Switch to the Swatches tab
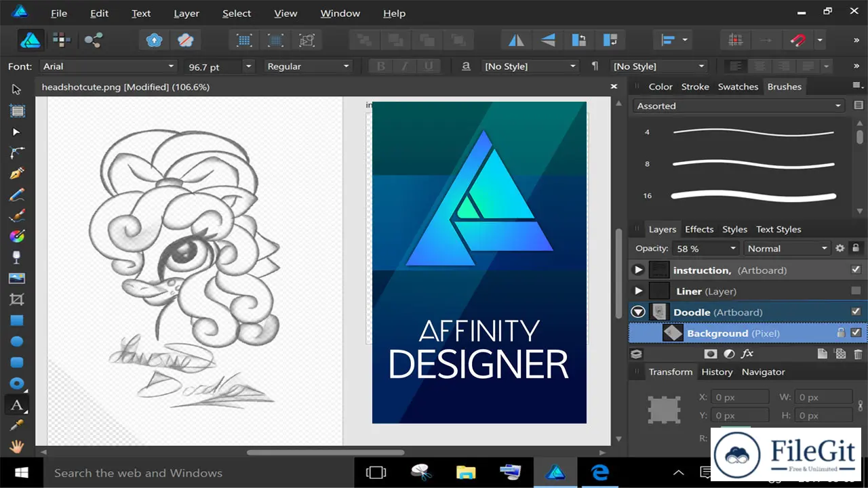 [x=738, y=87]
